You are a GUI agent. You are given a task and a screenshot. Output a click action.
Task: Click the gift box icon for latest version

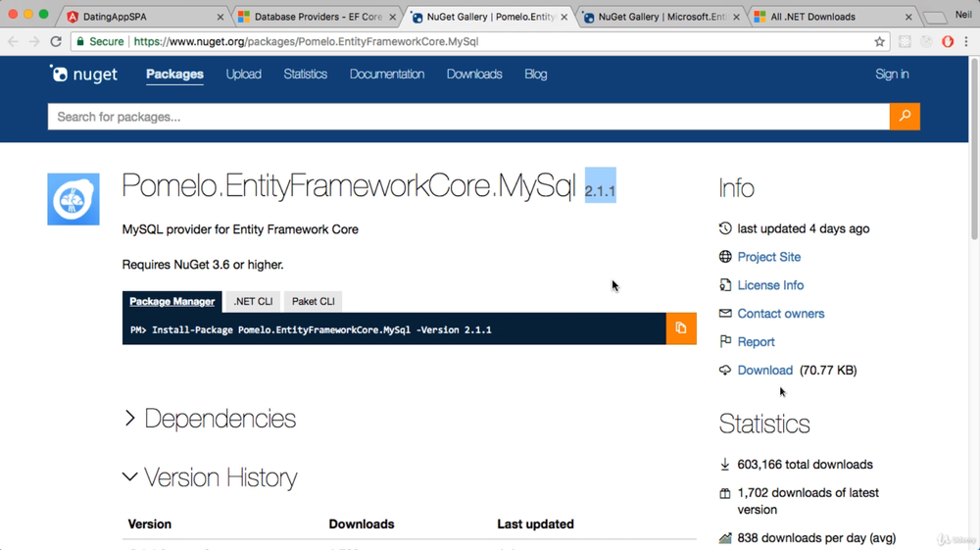725,493
